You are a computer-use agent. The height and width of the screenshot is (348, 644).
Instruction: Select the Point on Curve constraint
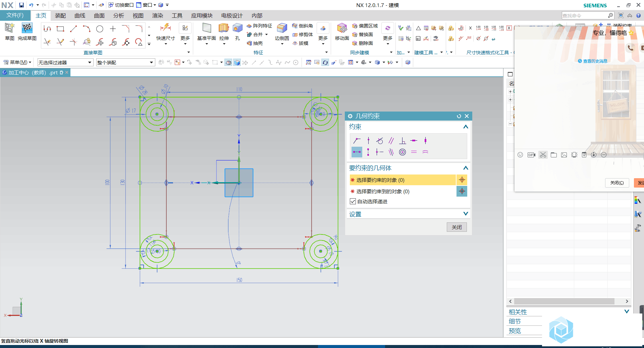pyautogui.click(x=368, y=141)
